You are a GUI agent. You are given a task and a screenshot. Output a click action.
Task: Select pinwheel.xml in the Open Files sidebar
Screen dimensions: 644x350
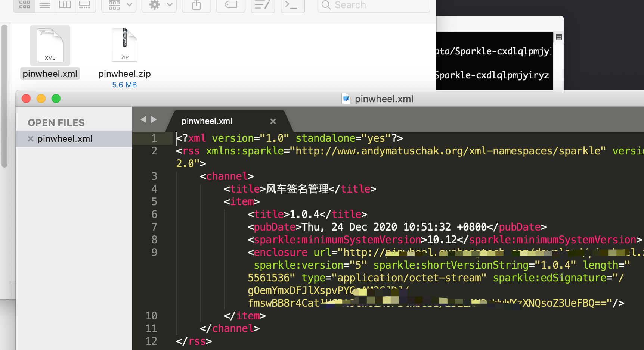coord(65,138)
